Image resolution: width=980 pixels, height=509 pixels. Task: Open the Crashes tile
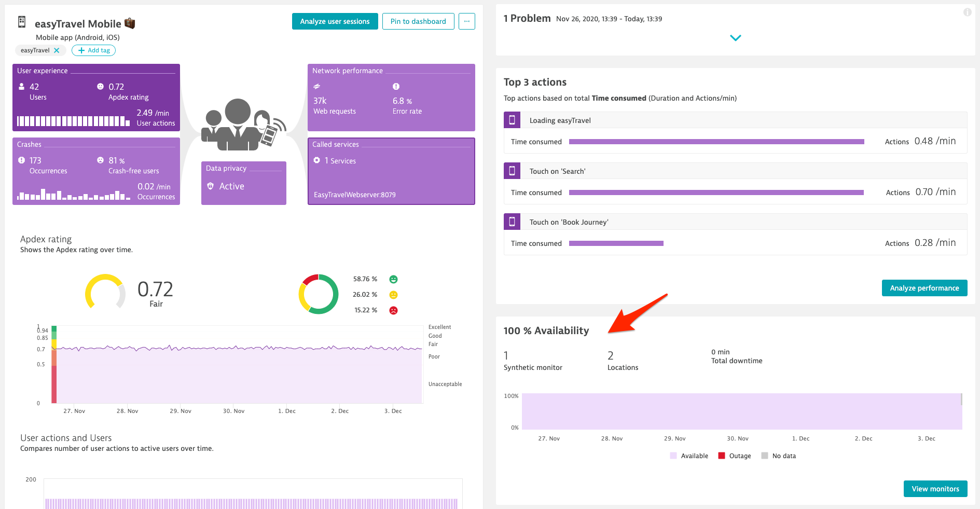coord(96,171)
